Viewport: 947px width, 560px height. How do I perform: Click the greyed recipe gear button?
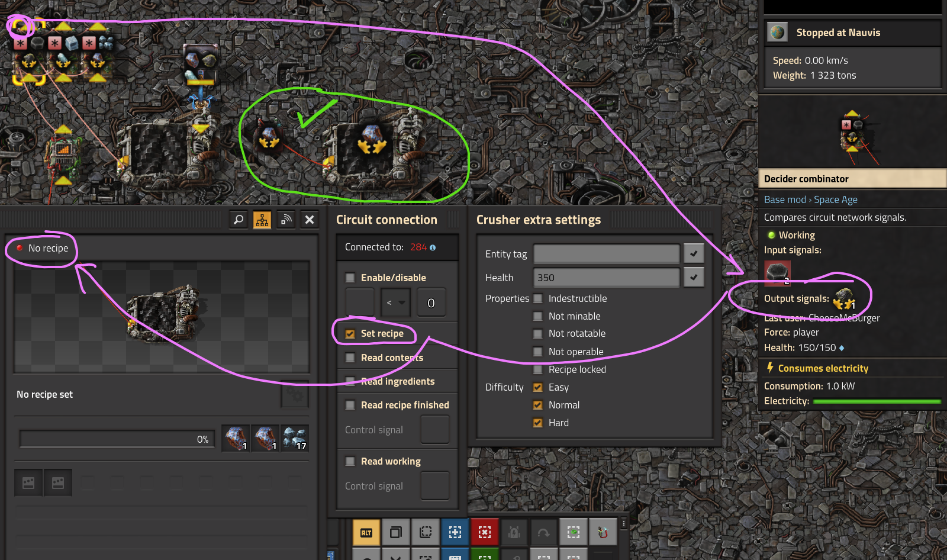pyautogui.click(x=295, y=394)
